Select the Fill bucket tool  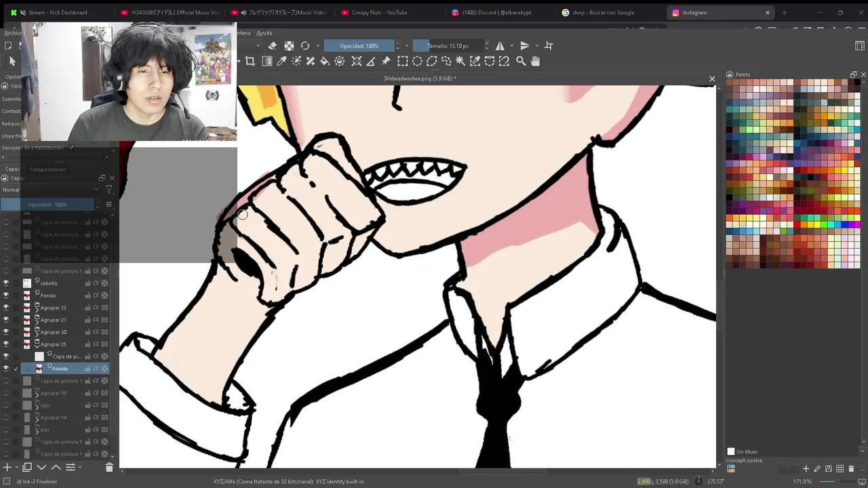pos(325,61)
